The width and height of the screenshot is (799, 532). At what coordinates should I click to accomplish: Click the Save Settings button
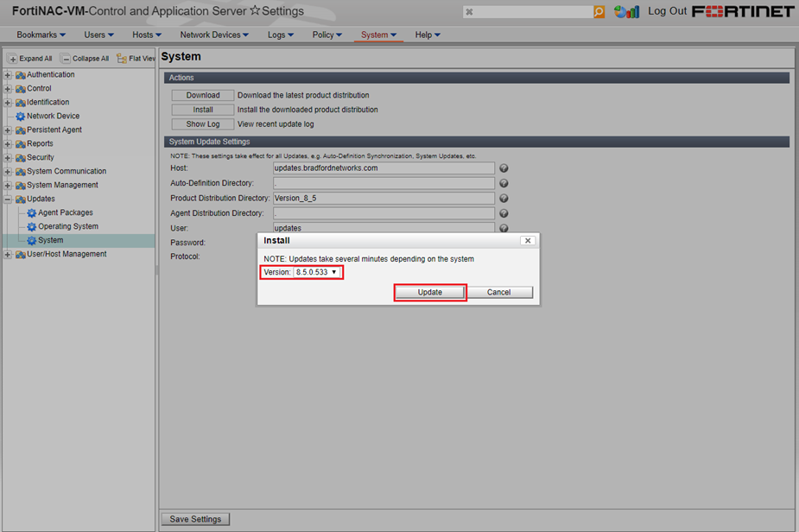click(195, 519)
